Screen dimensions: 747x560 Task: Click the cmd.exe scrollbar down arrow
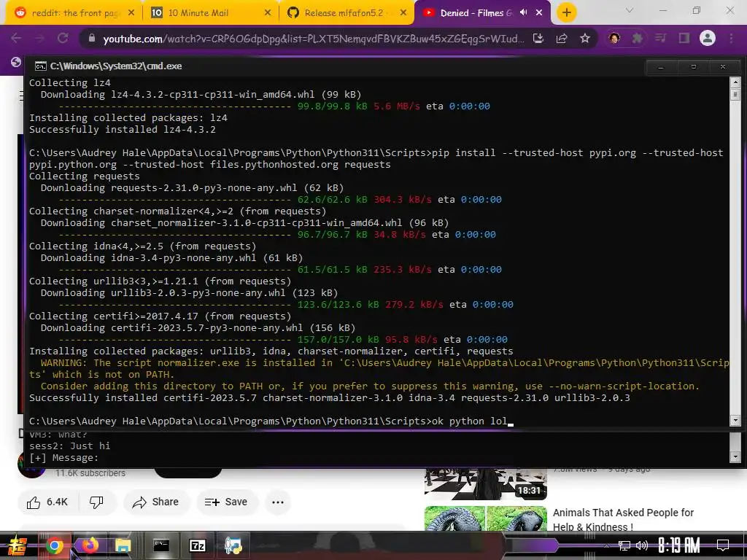click(735, 421)
